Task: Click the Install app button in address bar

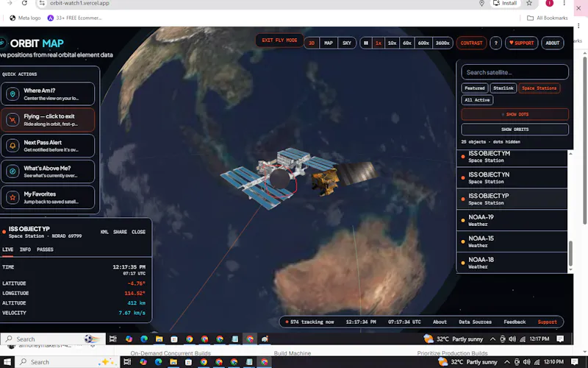Action: [505, 3]
